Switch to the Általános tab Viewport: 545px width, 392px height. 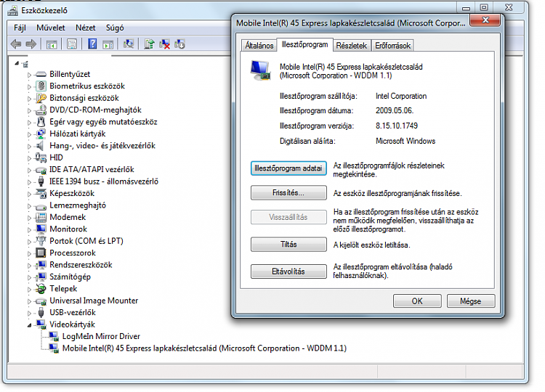(259, 46)
